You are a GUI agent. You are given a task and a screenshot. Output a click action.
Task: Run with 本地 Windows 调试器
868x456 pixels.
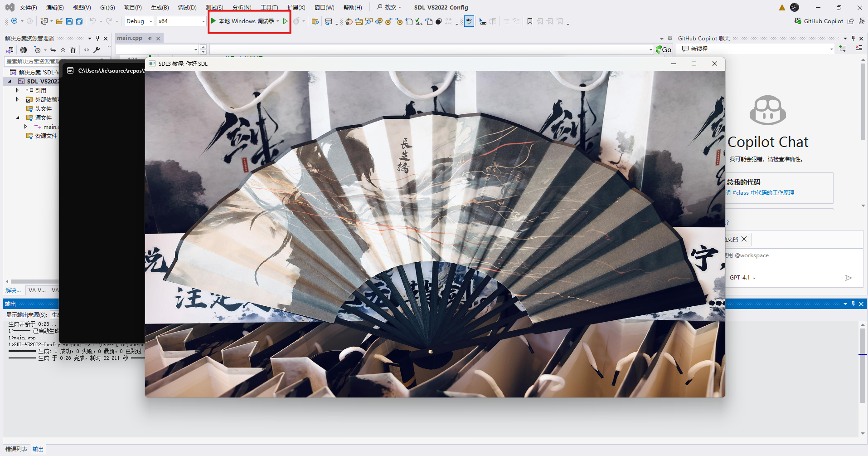245,21
